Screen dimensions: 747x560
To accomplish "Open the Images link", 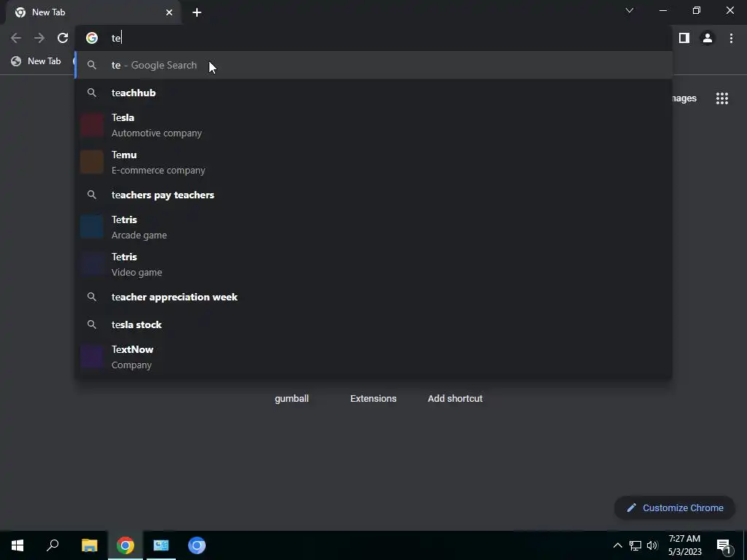I will click(x=684, y=98).
